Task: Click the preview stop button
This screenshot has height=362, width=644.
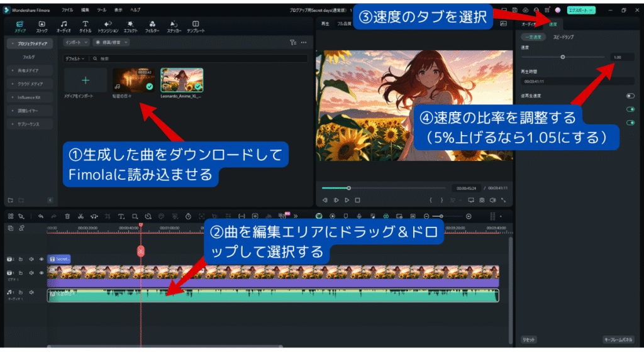Action: (x=357, y=200)
